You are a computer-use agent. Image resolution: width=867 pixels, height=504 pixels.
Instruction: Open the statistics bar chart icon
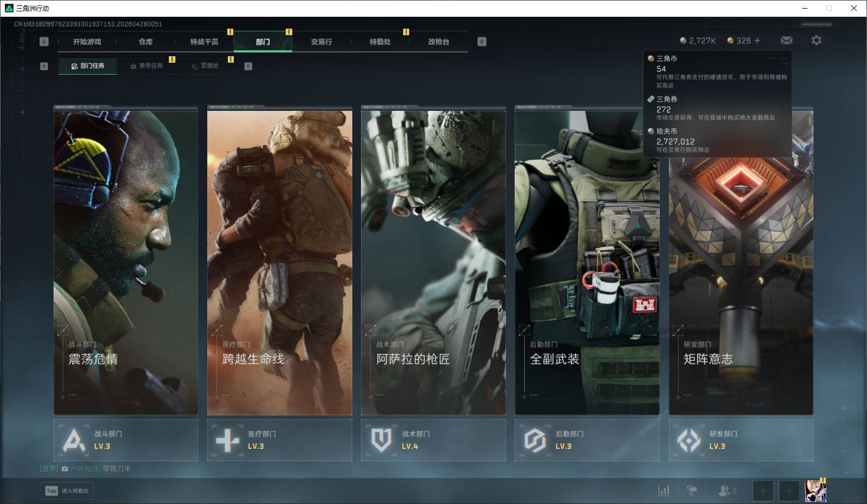coord(664,490)
